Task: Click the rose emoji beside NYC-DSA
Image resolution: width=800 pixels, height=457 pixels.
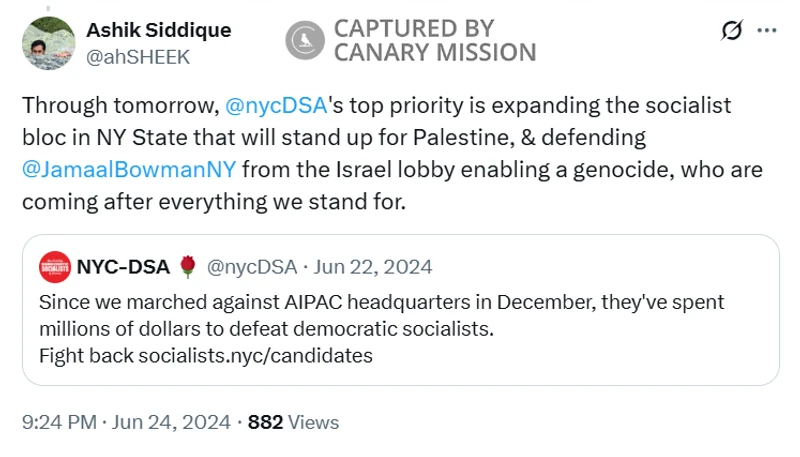Action: 187,267
